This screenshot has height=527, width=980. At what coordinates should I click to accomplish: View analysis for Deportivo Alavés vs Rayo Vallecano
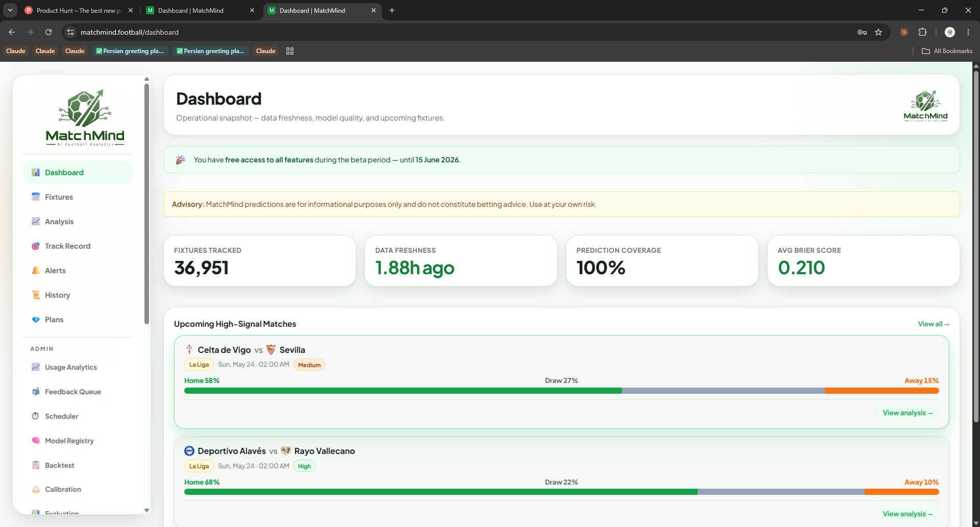(908, 514)
